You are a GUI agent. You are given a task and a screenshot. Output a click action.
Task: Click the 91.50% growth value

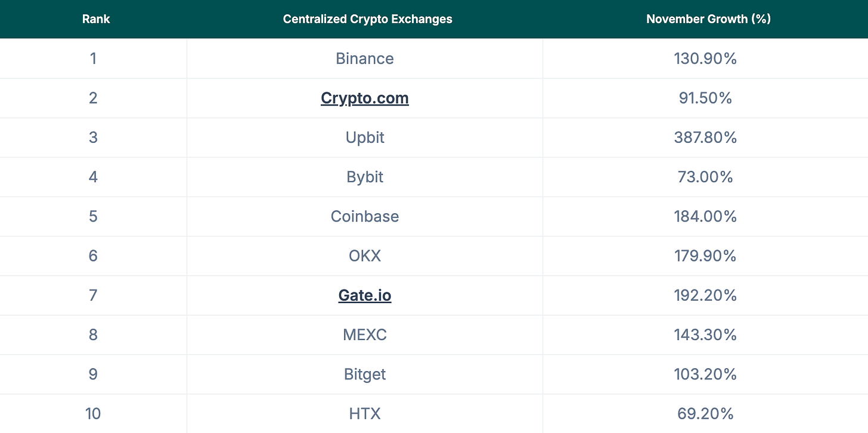click(705, 98)
